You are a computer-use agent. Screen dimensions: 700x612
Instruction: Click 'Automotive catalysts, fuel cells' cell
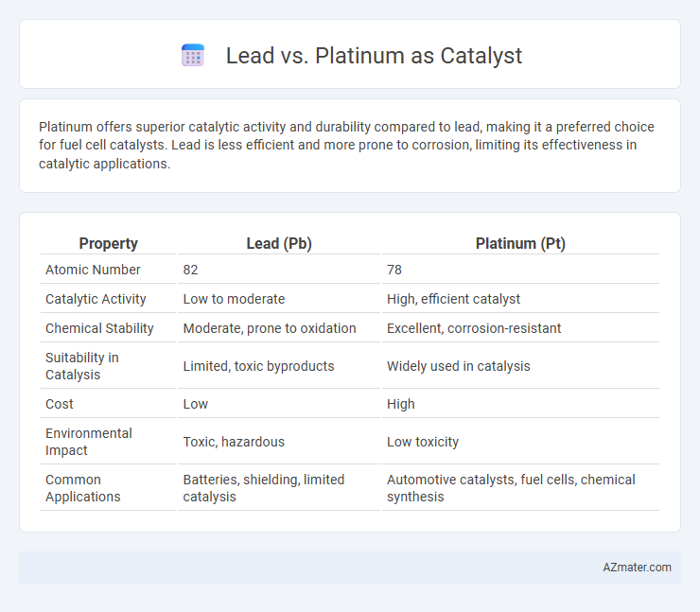click(511, 488)
